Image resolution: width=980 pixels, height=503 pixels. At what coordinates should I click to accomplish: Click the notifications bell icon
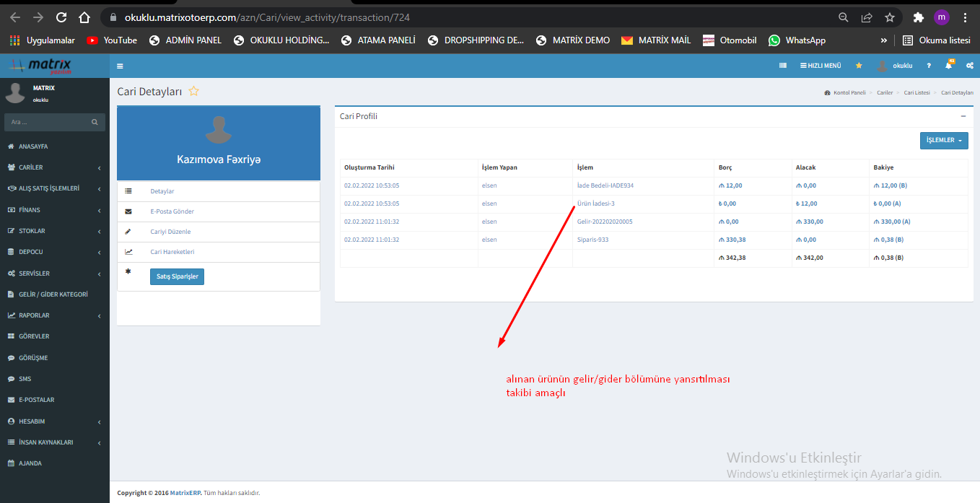(949, 66)
